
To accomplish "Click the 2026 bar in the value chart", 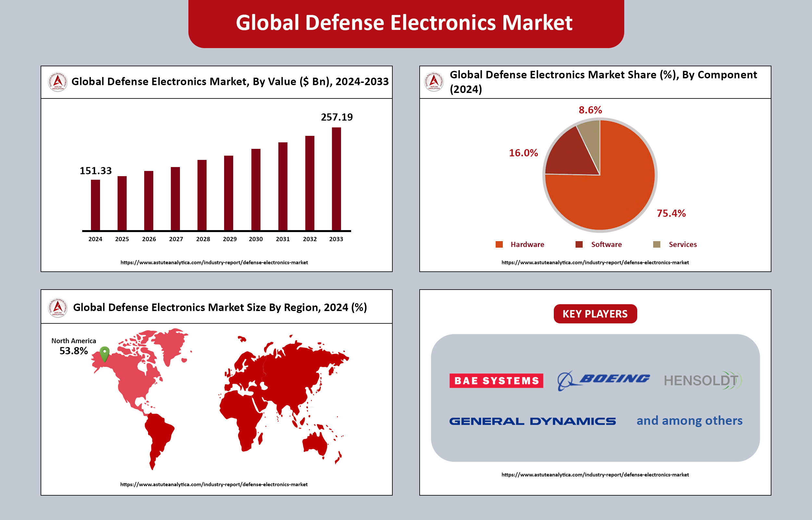I will click(149, 201).
